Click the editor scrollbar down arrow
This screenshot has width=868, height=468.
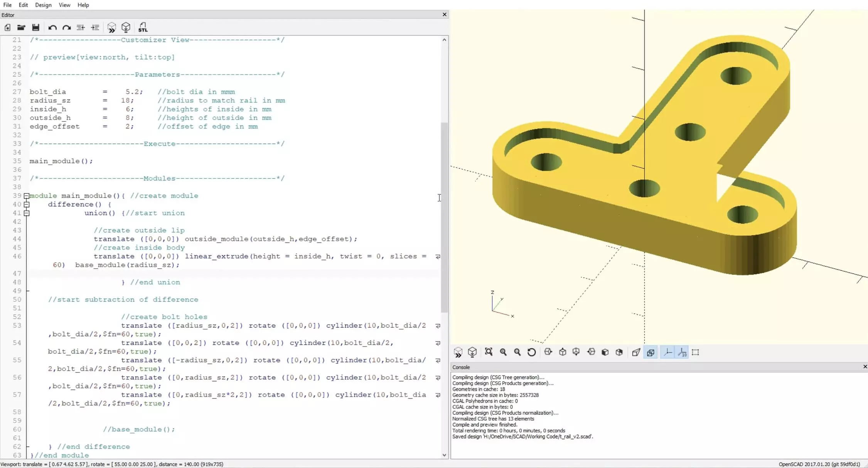pyautogui.click(x=445, y=455)
